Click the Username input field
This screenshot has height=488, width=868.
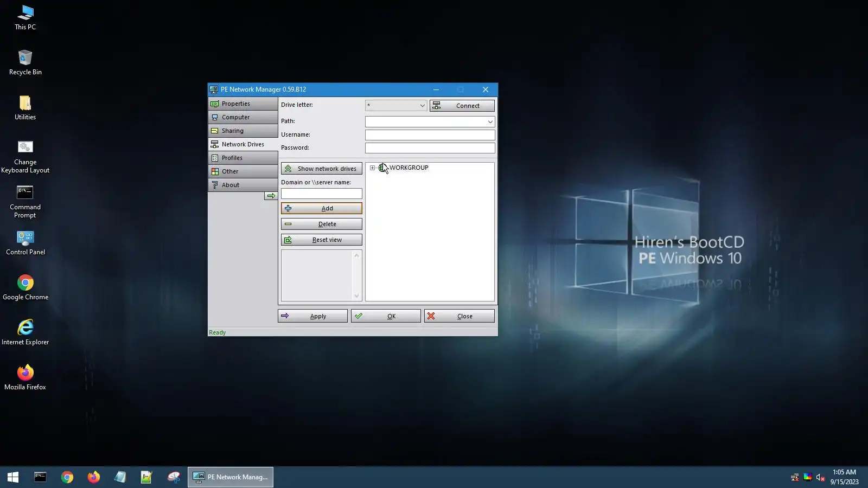430,134
